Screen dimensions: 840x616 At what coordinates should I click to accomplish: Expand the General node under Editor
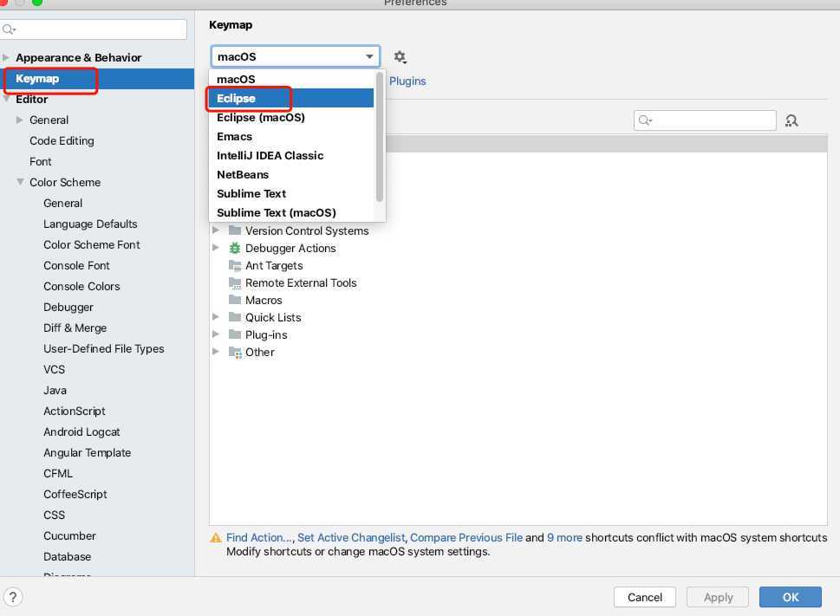point(20,120)
